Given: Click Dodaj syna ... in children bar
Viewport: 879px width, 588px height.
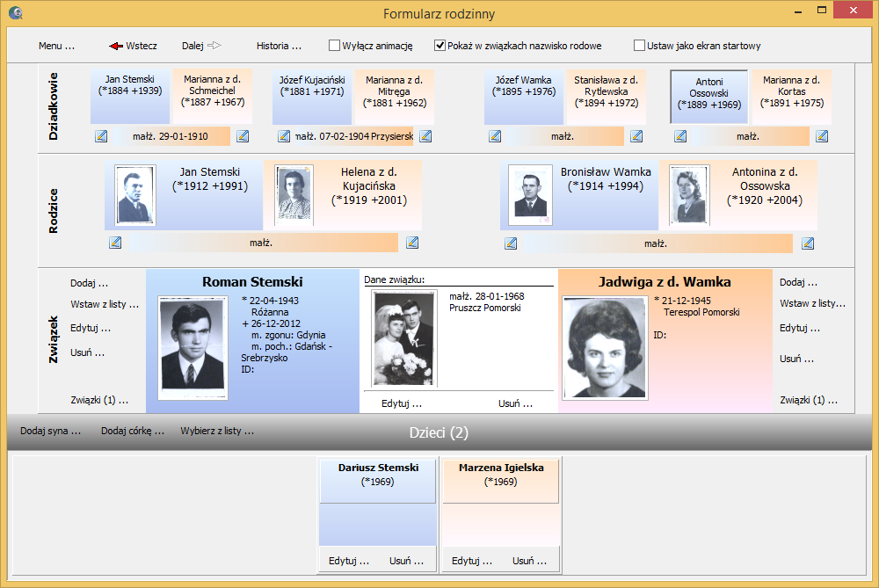Looking at the screenshot, I should coord(50,432).
